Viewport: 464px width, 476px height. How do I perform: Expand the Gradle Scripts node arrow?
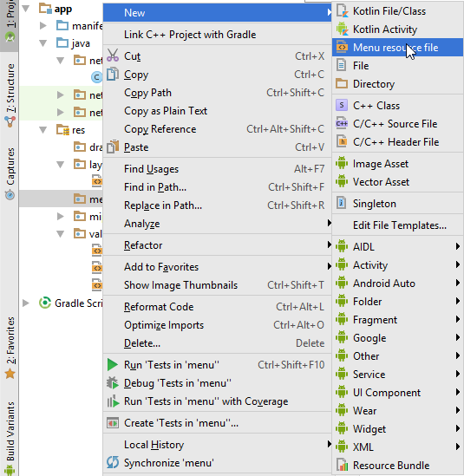click(x=26, y=303)
